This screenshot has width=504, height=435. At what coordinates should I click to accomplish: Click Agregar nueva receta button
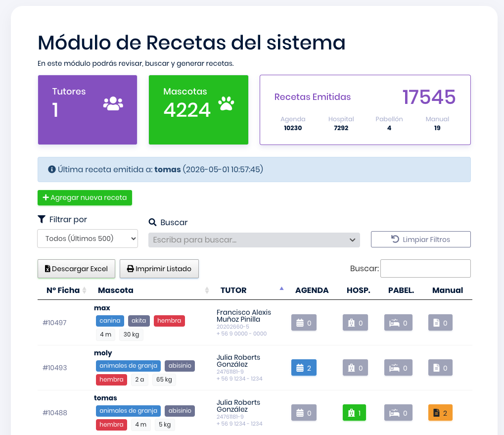[85, 198]
